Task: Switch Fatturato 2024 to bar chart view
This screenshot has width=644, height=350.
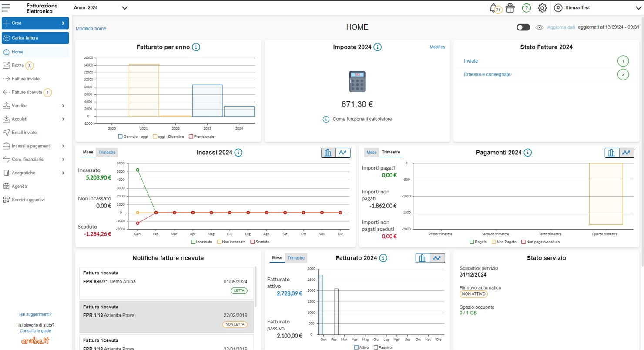Action: pyautogui.click(x=423, y=258)
